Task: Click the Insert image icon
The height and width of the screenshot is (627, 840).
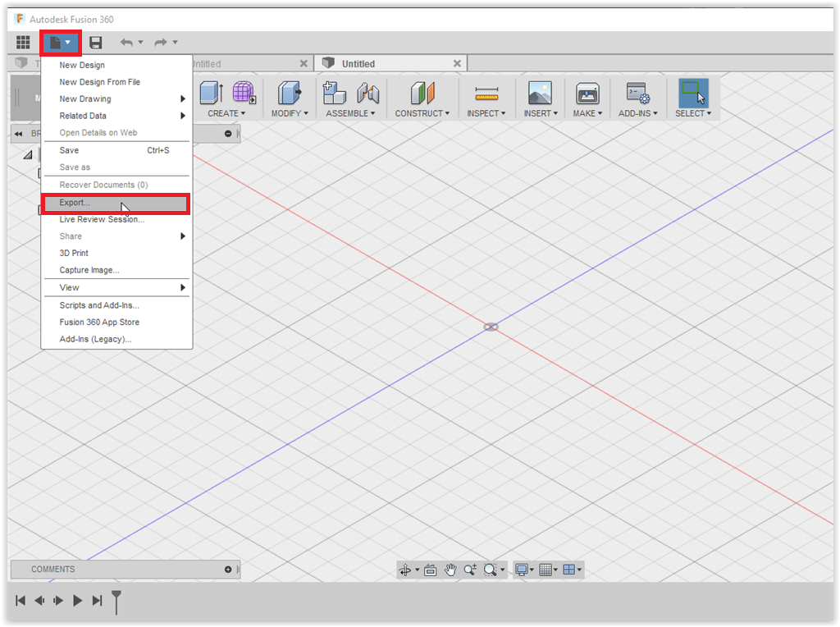Action: pos(540,94)
